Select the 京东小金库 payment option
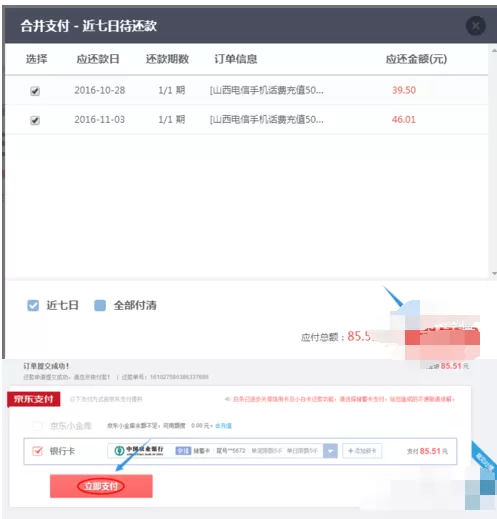The height and width of the screenshot is (519, 497). point(37,426)
